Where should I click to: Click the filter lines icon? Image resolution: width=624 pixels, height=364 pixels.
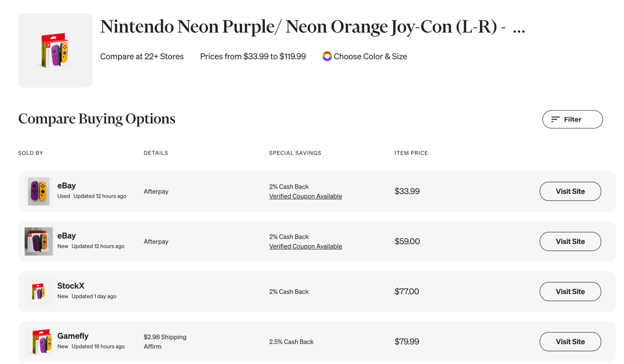(x=555, y=119)
